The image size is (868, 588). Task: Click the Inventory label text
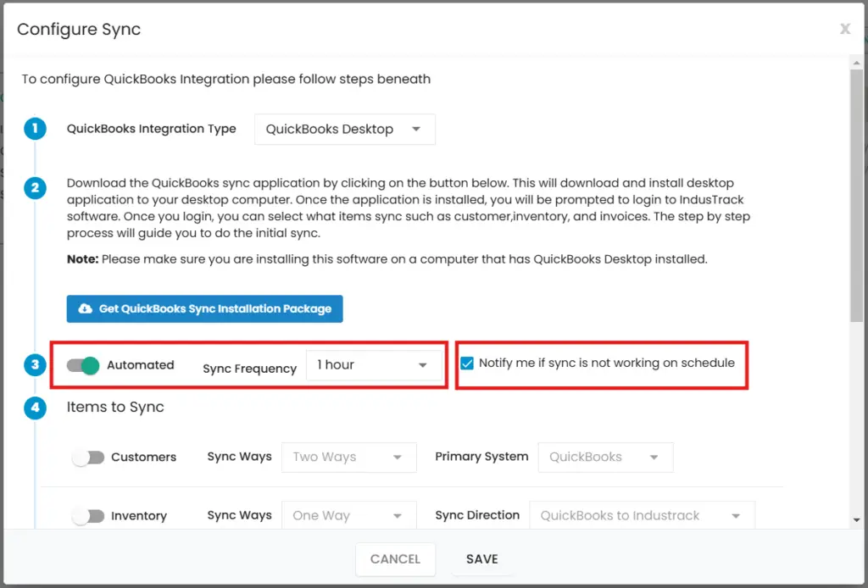pyautogui.click(x=139, y=516)
